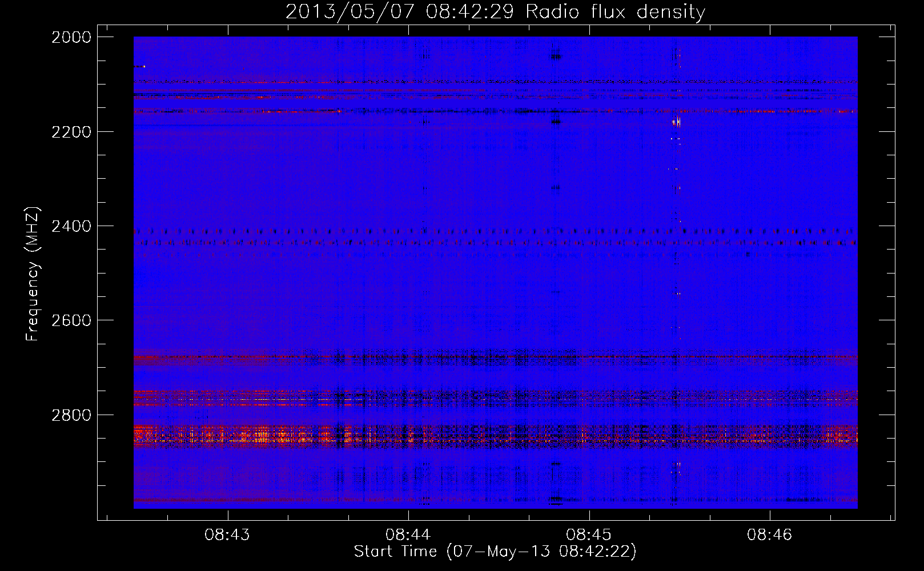Click the 08:45 time tick label

tap(588, 535)
